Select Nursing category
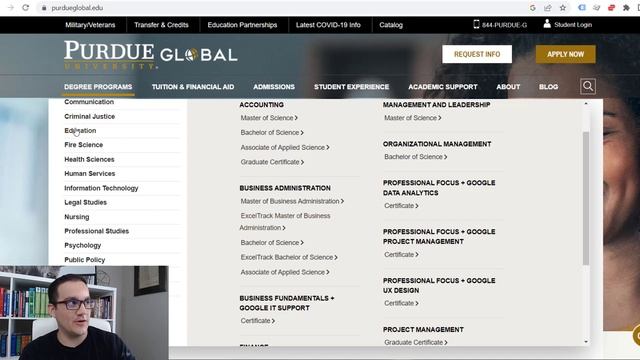 [x=76, y=217]
